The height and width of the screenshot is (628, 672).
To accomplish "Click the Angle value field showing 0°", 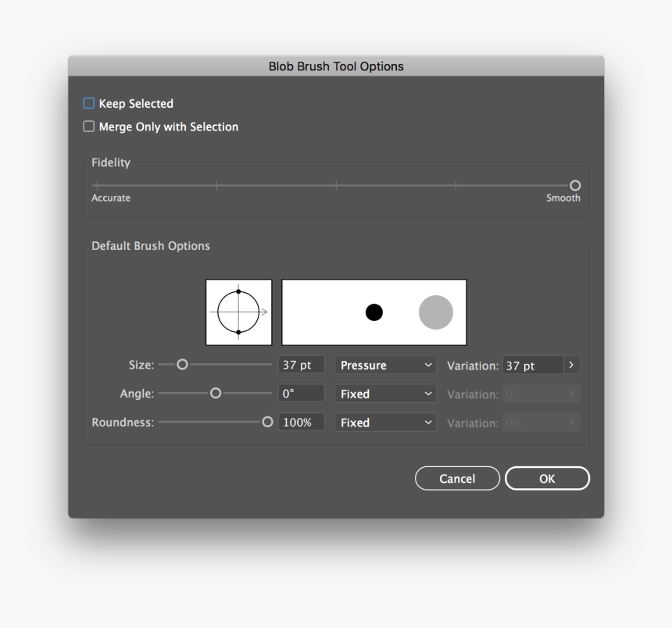I will tap(301, 393).
